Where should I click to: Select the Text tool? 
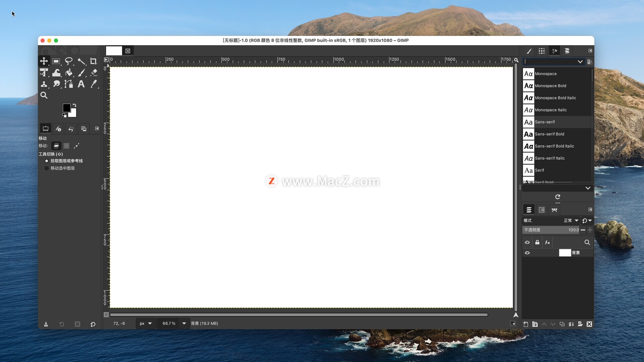pos(81,84)
